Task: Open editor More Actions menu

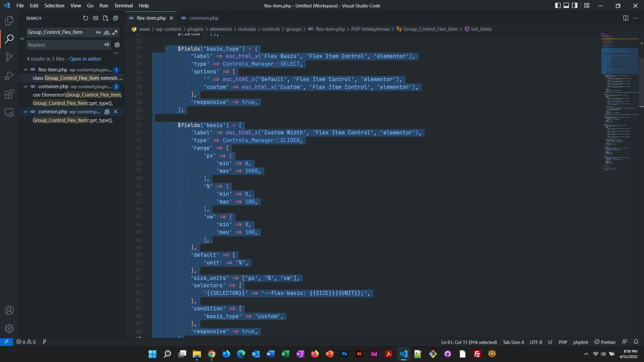Action: pyautogui.click(x=635, y=18)
